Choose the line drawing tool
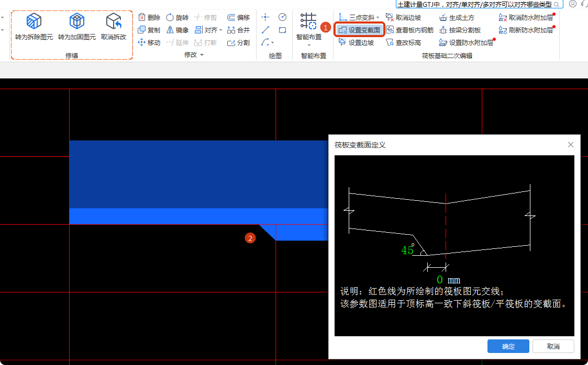 click(265, 30)
